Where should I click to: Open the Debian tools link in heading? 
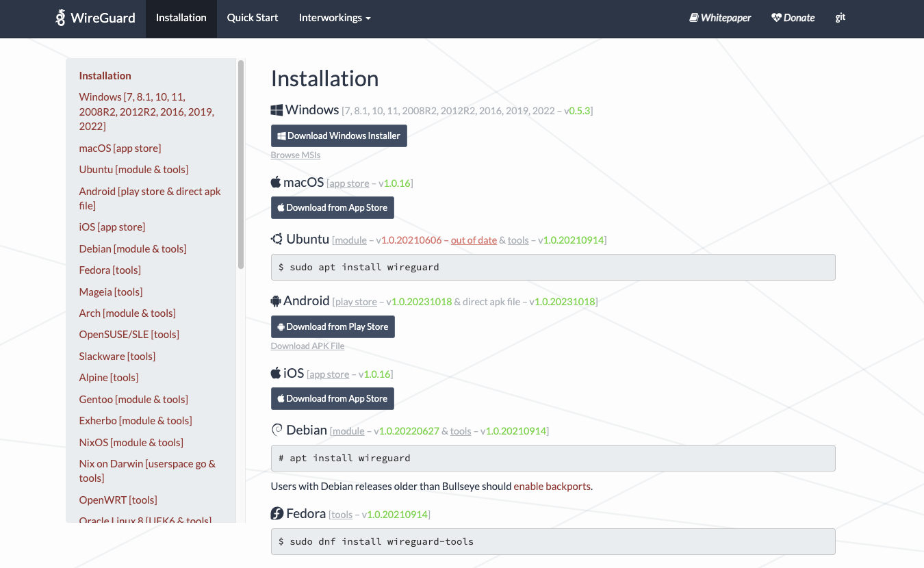[461, 431]
